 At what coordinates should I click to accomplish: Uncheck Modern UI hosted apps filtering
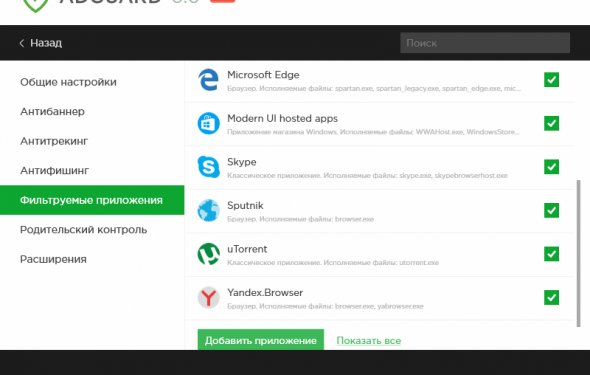551,123
